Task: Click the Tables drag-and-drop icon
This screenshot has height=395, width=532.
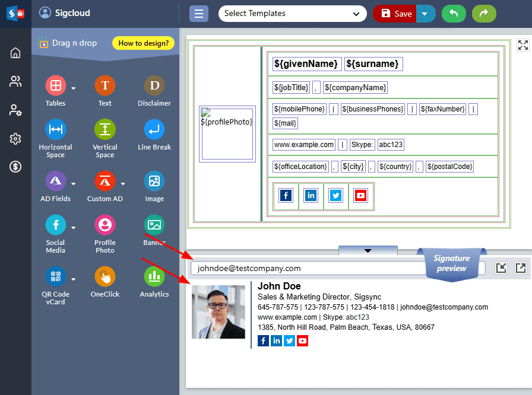Action: click(55, 86)
